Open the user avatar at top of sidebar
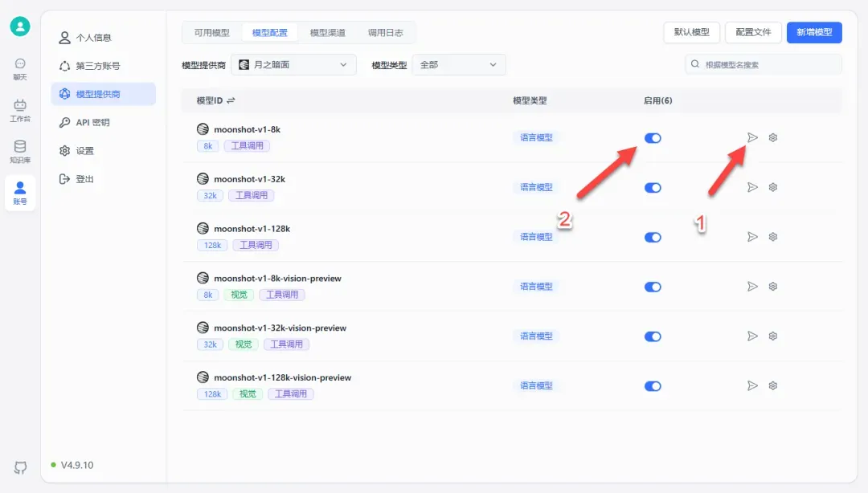The width and height of the screenshot is (868, 493). [x=20, y=26]
